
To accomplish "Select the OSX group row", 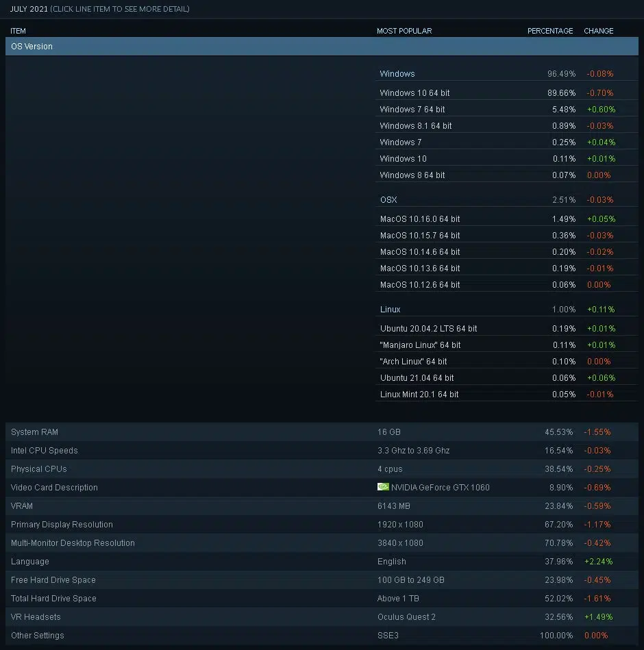I will pyautogui.click(x=507, y=200).
